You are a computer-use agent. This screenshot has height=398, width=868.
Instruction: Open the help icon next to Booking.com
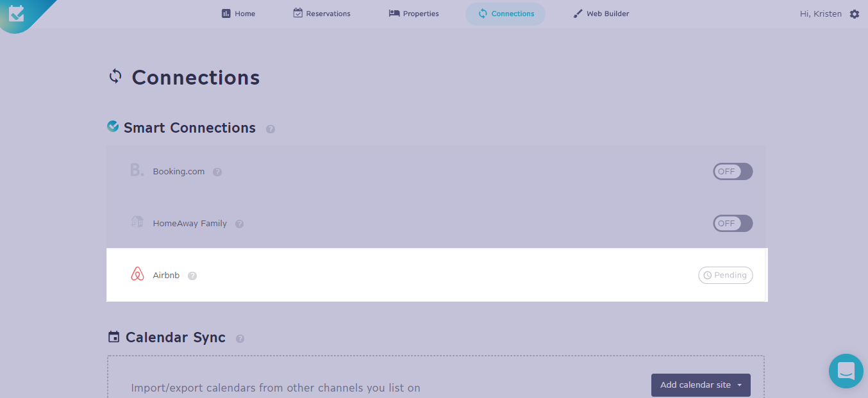tap(217, 172)
